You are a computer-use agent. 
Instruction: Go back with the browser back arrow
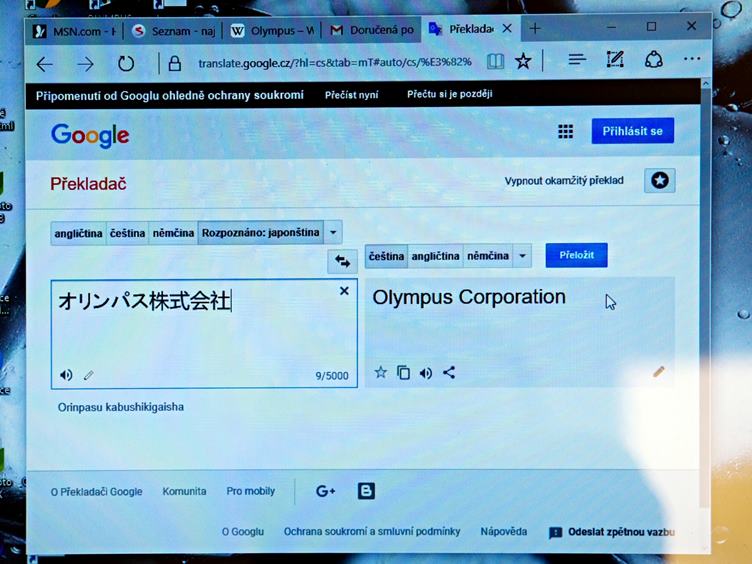tap(45, 64)
